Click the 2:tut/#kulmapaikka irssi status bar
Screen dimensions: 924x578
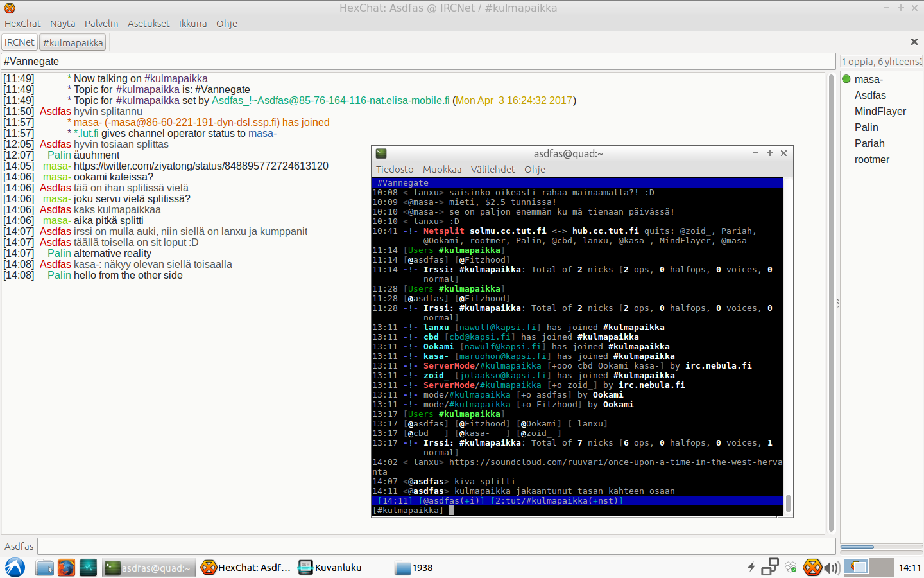tap(557, 501)
